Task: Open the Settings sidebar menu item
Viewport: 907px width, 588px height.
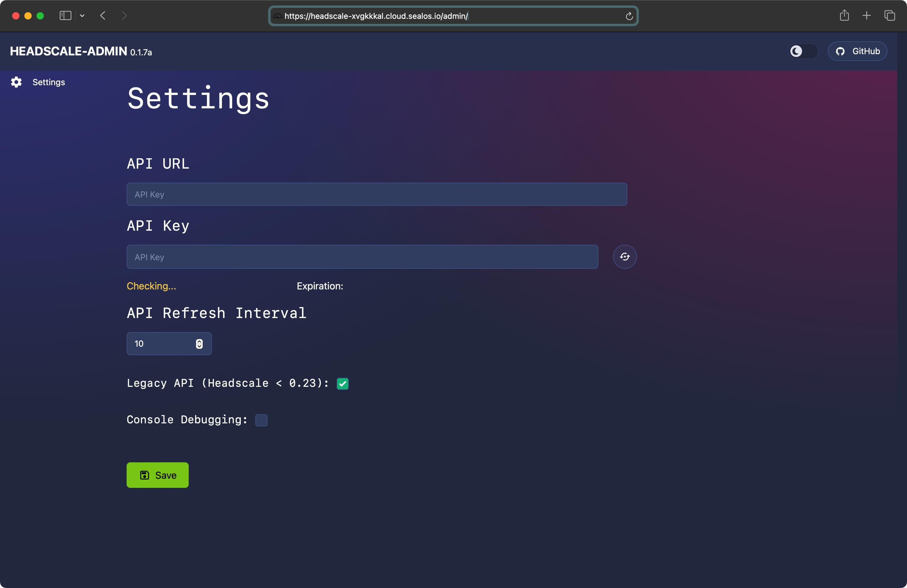Action: 48,82
